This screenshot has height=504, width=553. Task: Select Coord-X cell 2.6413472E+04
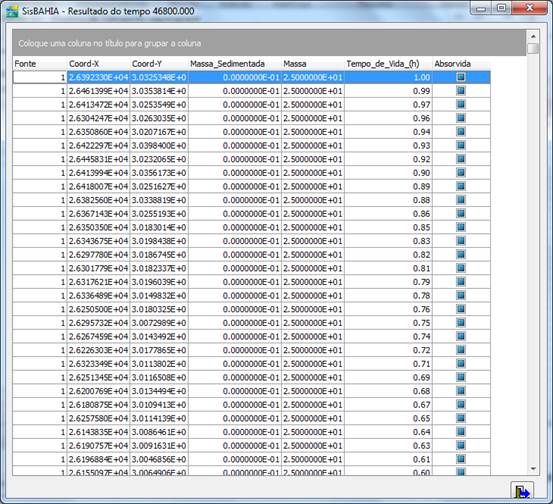(x=98, y=105)
